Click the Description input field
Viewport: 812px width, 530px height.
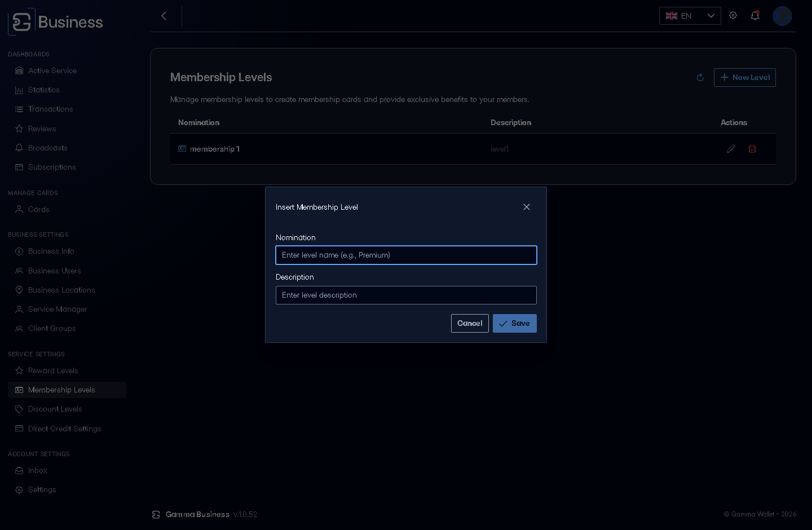click(x=406, y=295)
